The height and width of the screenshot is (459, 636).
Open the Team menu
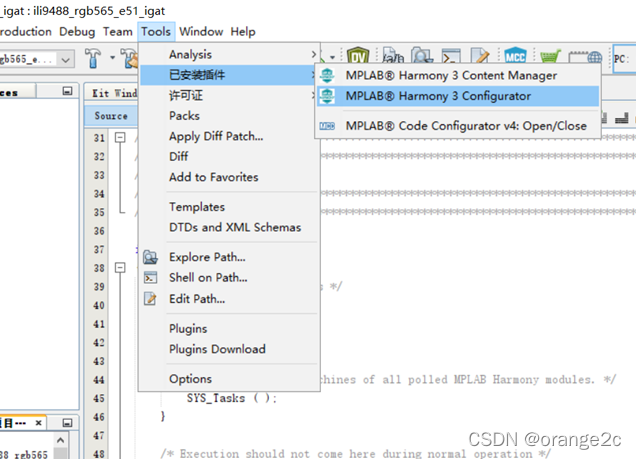click(x=118, y=32)
